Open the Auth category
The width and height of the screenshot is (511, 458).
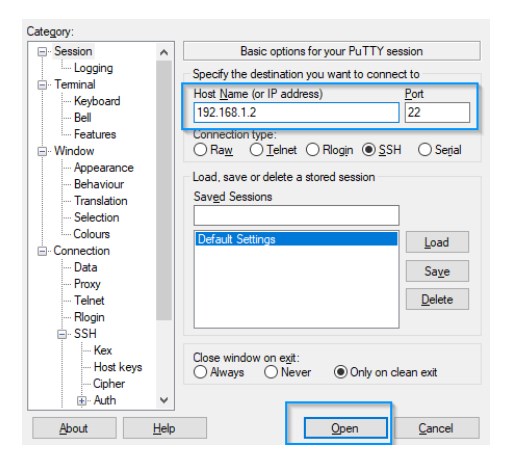[105, 400]
